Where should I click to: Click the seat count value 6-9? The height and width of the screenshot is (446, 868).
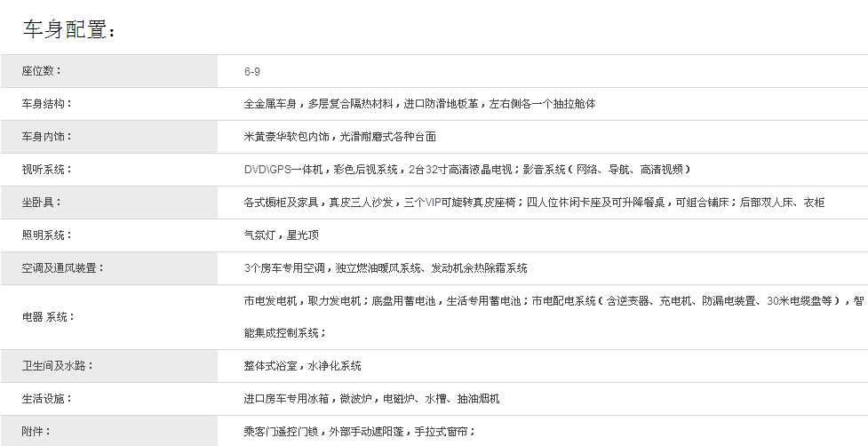[251, 71]
